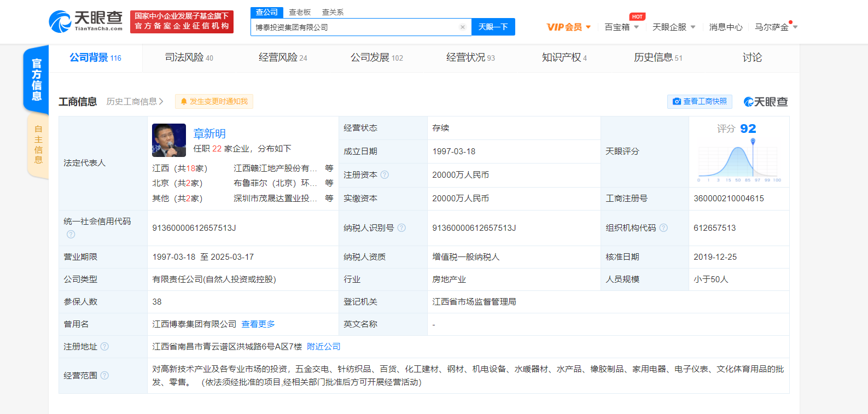The height and width of the screenshot is (414, 868).
Task: Click the help icon under 统一社会信用代码
Action: click(x=71, y=234)
